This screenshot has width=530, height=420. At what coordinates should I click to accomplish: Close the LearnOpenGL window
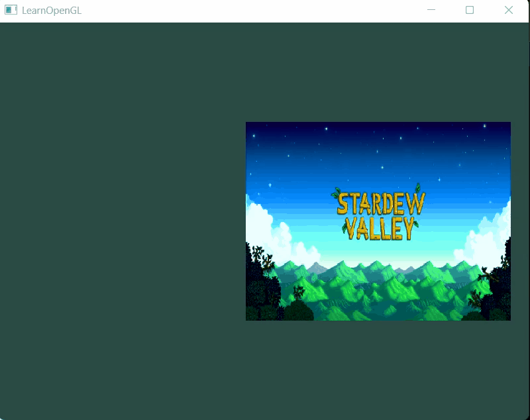click(x=509, y=10)
